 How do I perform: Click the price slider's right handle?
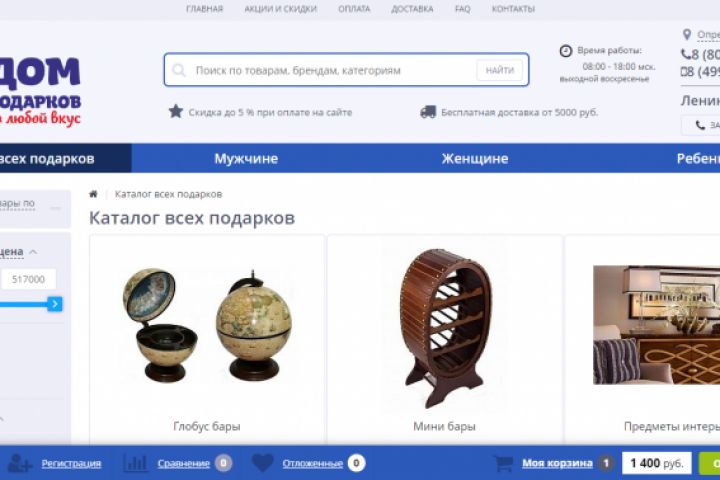pyautogui.click(x=55, y=304)
